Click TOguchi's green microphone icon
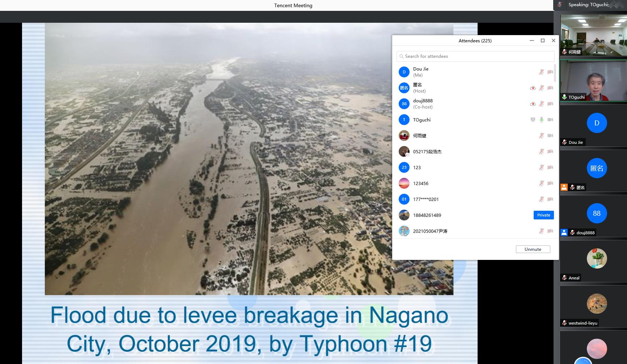The image size is (627, 364). coord(541,120)
